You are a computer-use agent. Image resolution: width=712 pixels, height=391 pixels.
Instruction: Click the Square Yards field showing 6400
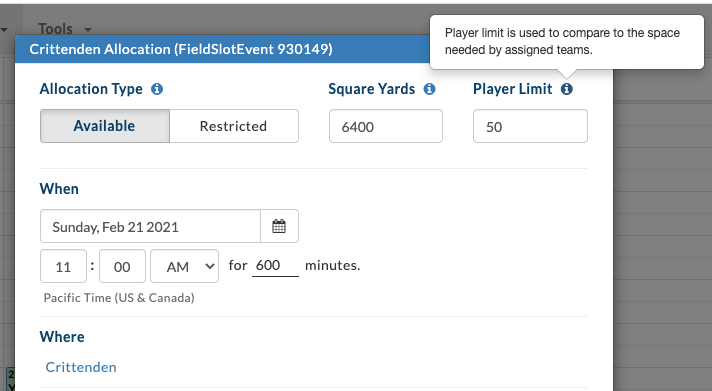pos(386,126)
